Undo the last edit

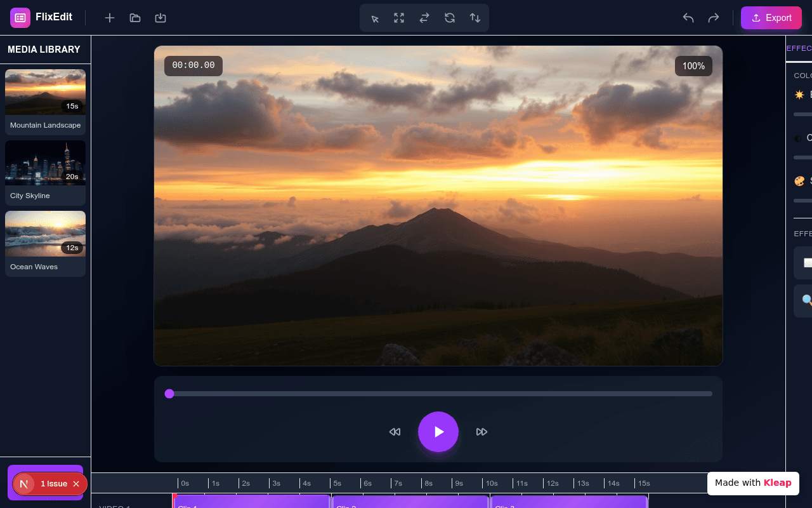(688, 18)
